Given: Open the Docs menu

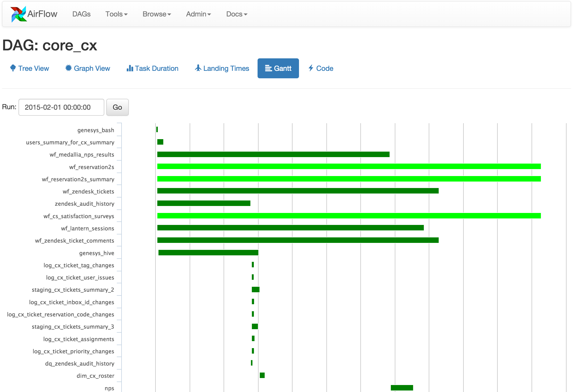Looking at the screenshot, I should click(x=236, y=14).
